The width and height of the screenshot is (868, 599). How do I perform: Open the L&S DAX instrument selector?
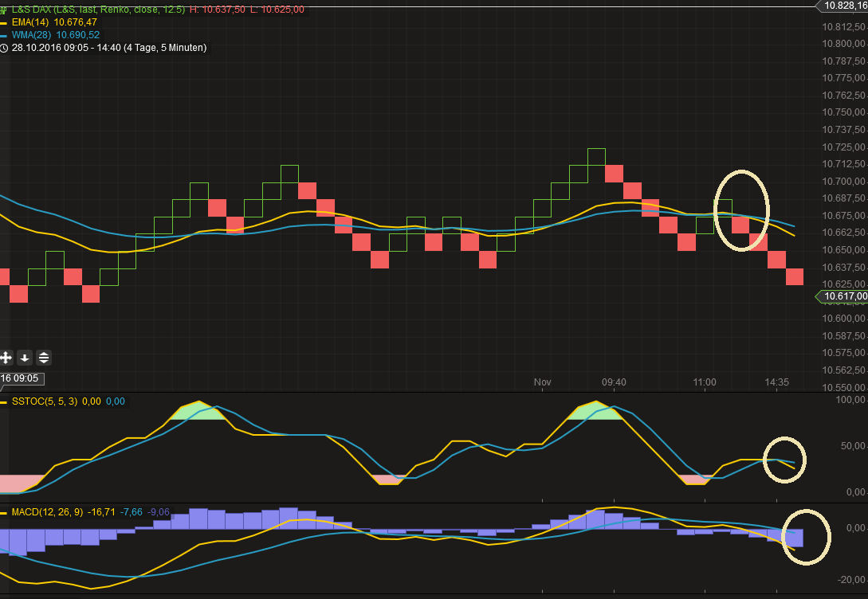pos(33,10)
